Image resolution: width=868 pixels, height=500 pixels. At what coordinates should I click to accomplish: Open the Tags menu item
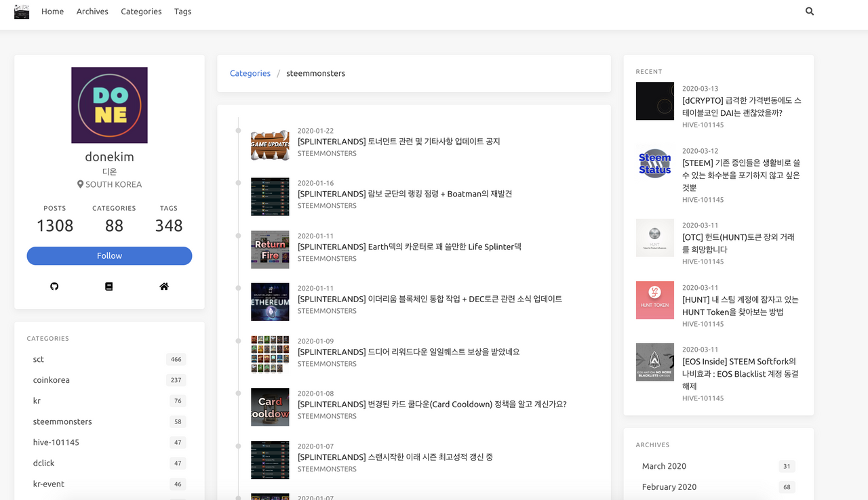tap(182, 12)
